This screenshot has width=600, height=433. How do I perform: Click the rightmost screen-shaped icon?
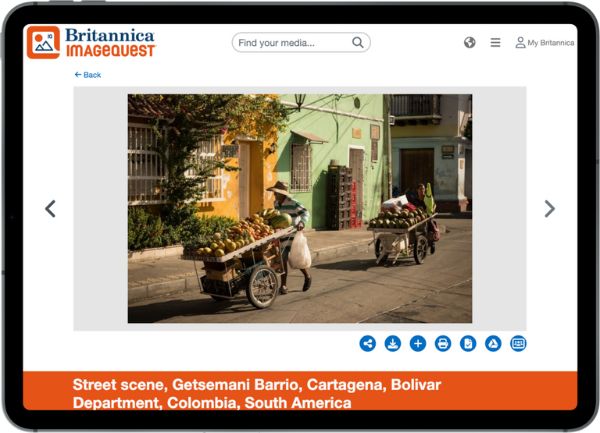point(518,343)
